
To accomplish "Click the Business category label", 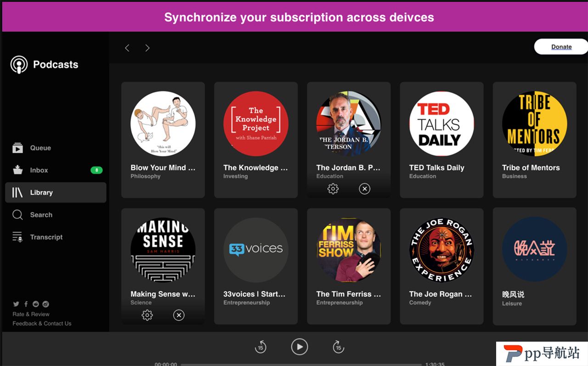I will [514, 177].
